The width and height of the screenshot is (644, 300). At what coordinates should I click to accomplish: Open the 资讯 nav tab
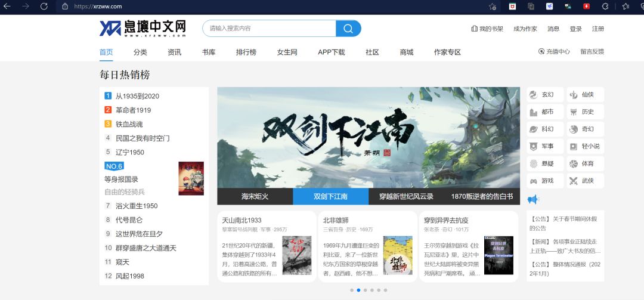tap(174, 52)
